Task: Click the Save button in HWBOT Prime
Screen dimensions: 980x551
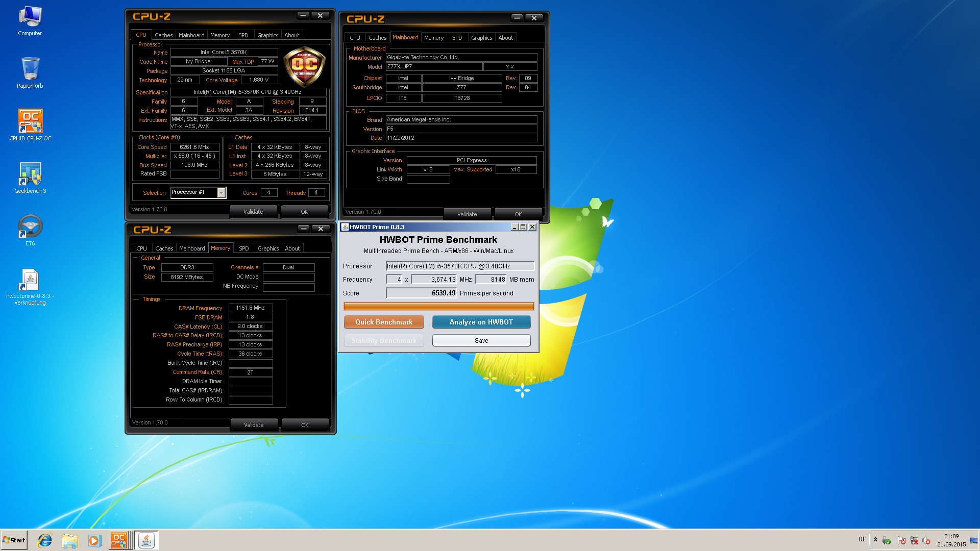Action: pyautogui.click(x=481, y=340)
